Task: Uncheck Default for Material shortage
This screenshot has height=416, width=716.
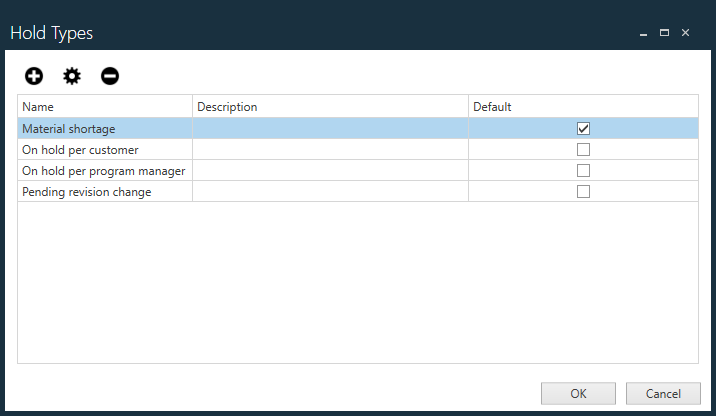Action: (x=584, y=128)
